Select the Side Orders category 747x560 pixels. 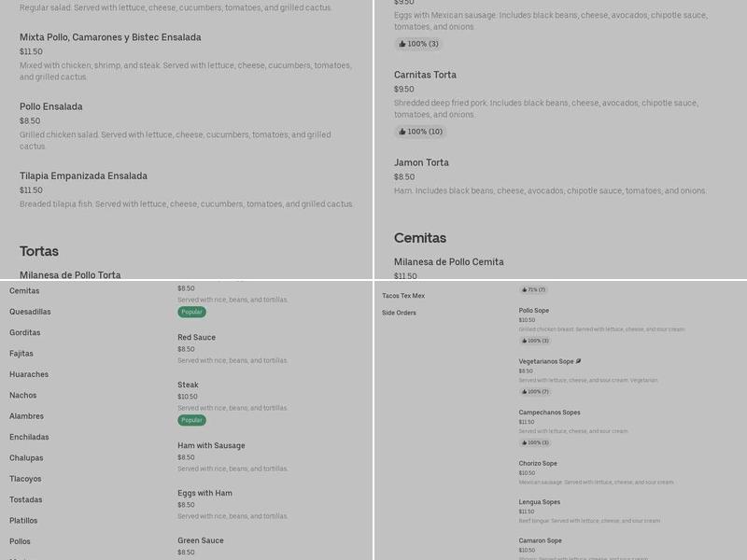tap(399, 313)
